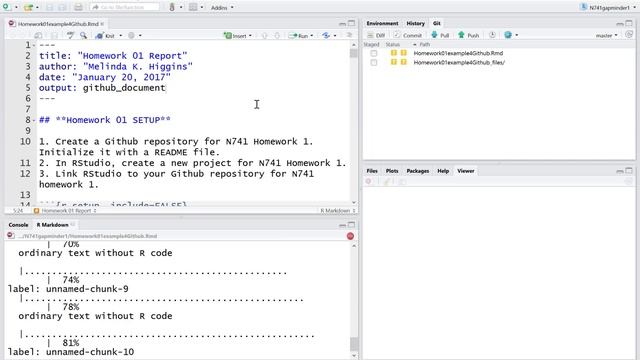Click the Knit button

pyautogui.click(x=105, y=36)
